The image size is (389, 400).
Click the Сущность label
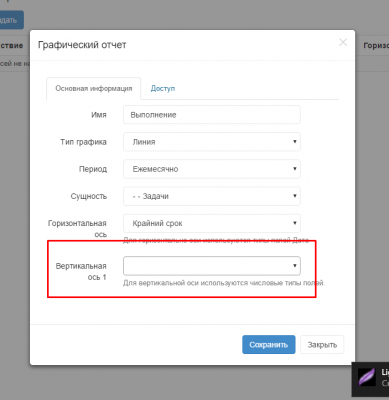point(89,196)
